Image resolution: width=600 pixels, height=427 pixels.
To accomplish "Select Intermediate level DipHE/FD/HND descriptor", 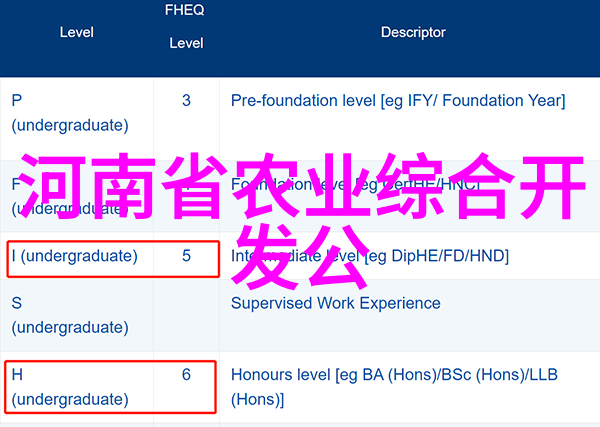I will [x=370, y=256].
